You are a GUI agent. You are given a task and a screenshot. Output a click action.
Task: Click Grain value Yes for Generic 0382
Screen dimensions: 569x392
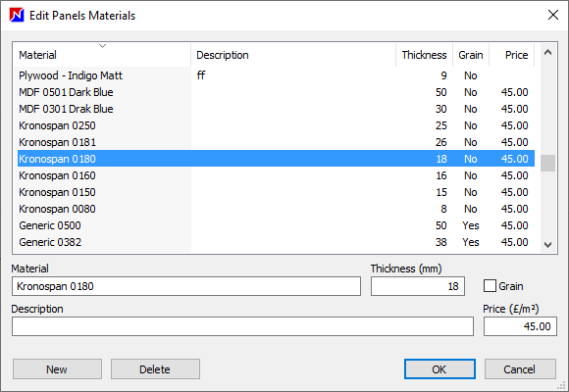[471, 242]
